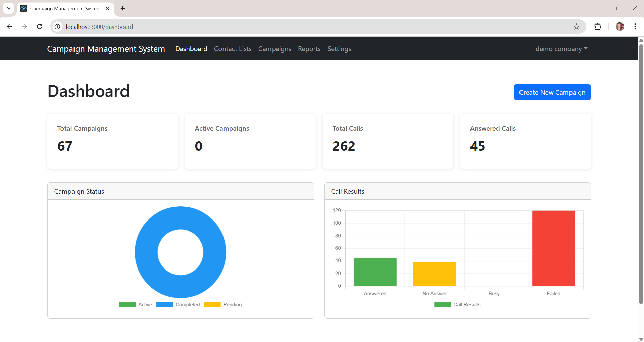Click the browser back arrow icon
644x342 pixels.
(9, 27)
